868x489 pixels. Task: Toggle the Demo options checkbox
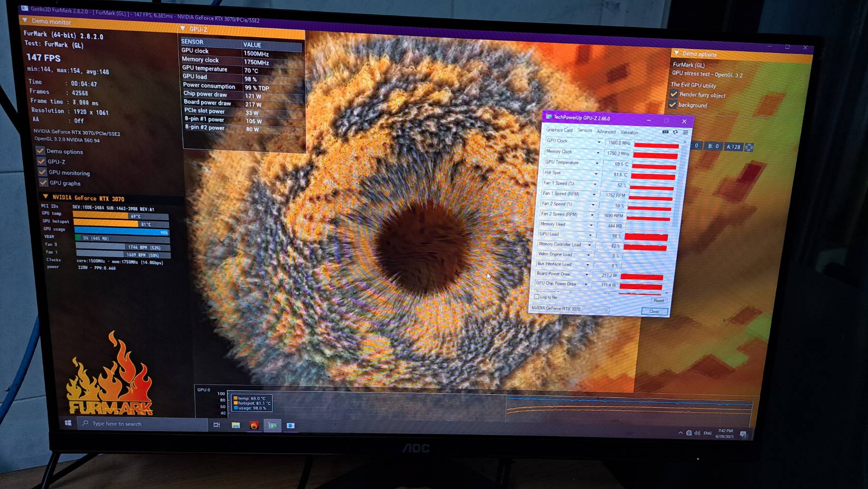(40, 151)
